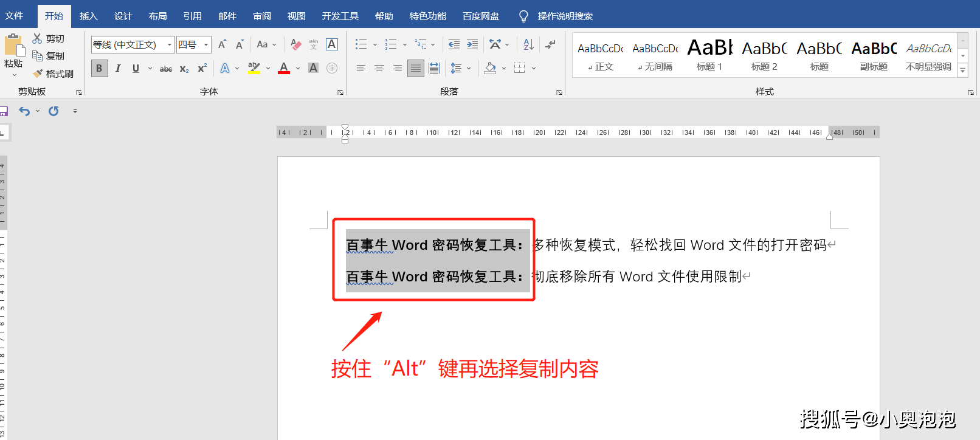Open the font name dropdown 等线

[170, 44]
